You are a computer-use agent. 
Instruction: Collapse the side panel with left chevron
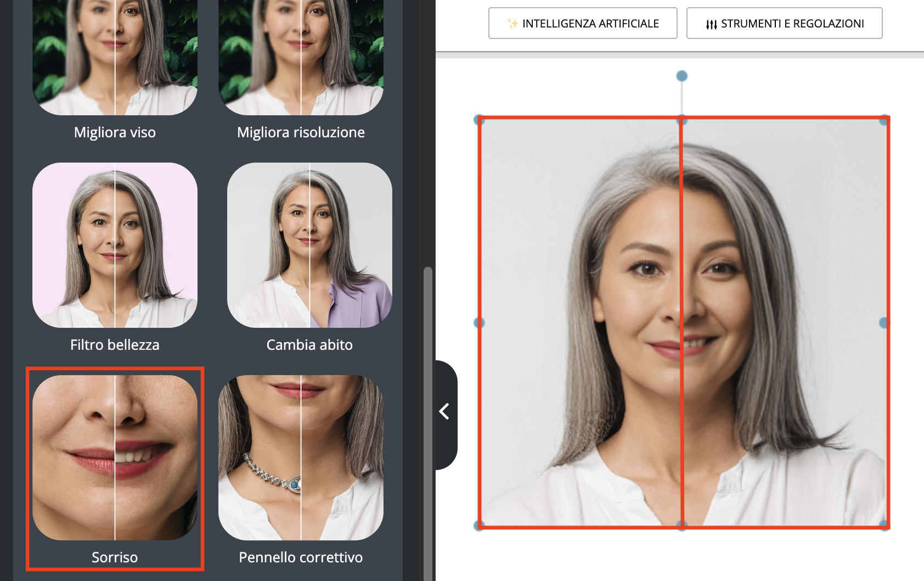pyautogui.click(x=444, y=411)
